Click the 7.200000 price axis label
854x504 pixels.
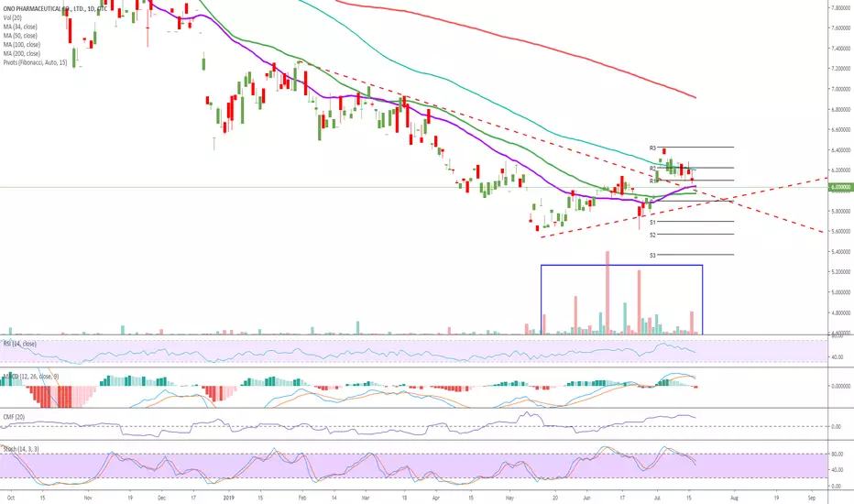(x=841, y=69)
